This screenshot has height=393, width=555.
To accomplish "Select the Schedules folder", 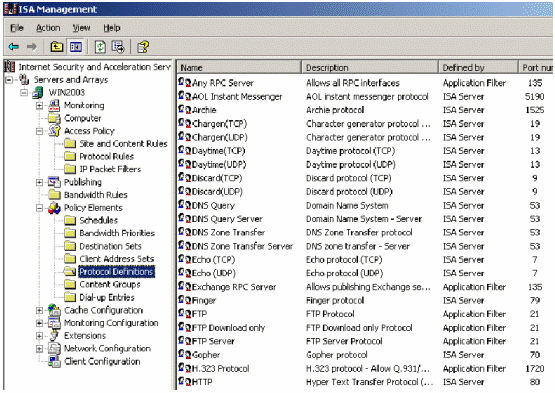I will pos(98,220).
